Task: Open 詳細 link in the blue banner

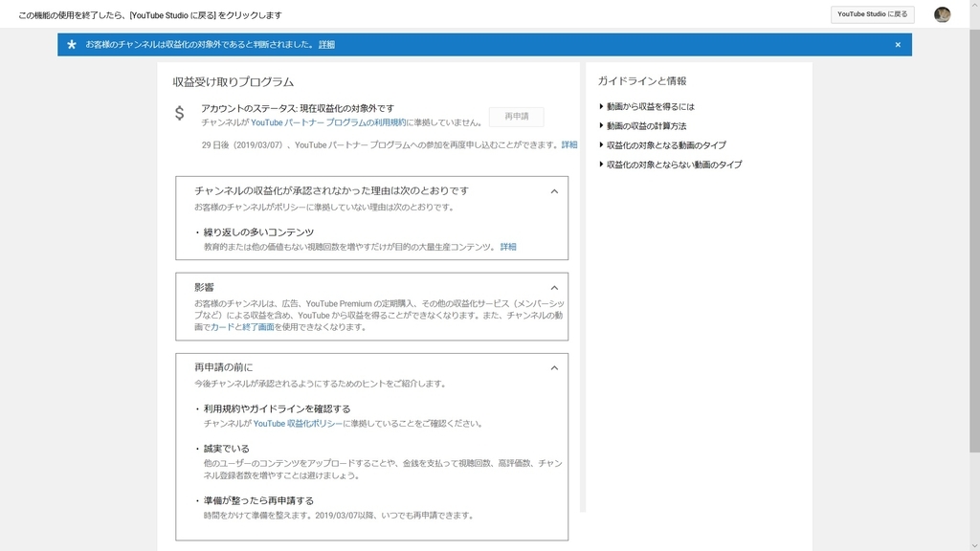Action: click(x=326, y=45)
